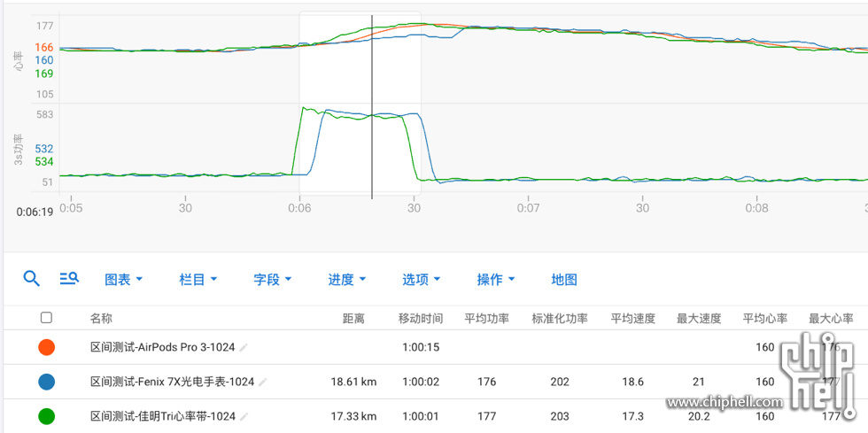Click the 0:07 time axis label
This screenshot has height=433, width=868.
coord(528,208)
